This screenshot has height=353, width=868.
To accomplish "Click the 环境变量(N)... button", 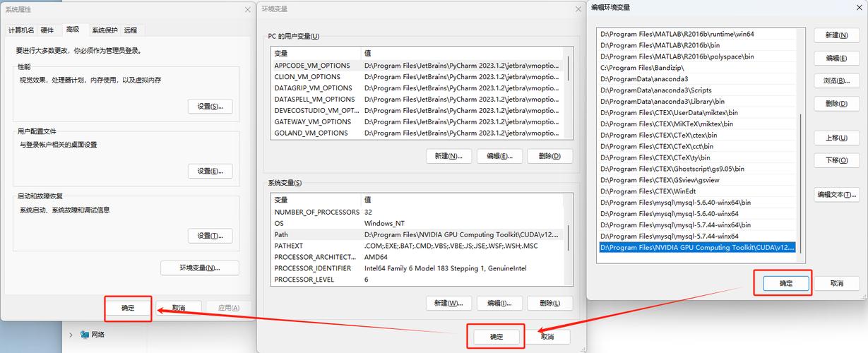I will click(200, 268).
